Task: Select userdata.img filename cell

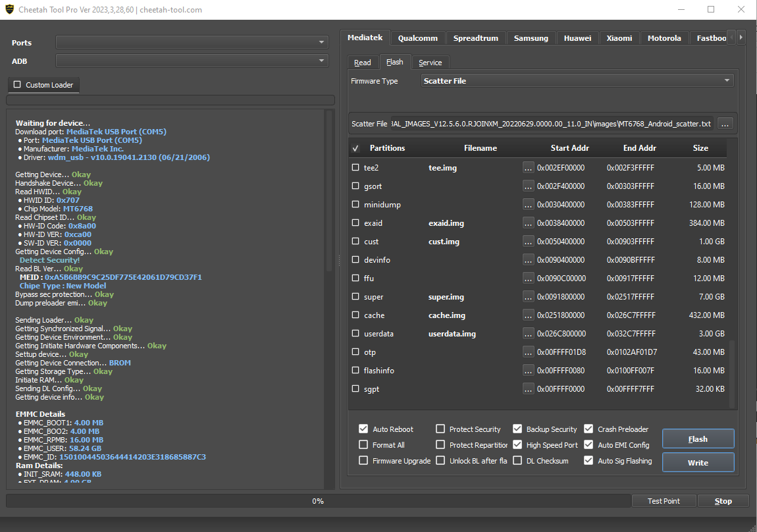Action: pos(452,334)
